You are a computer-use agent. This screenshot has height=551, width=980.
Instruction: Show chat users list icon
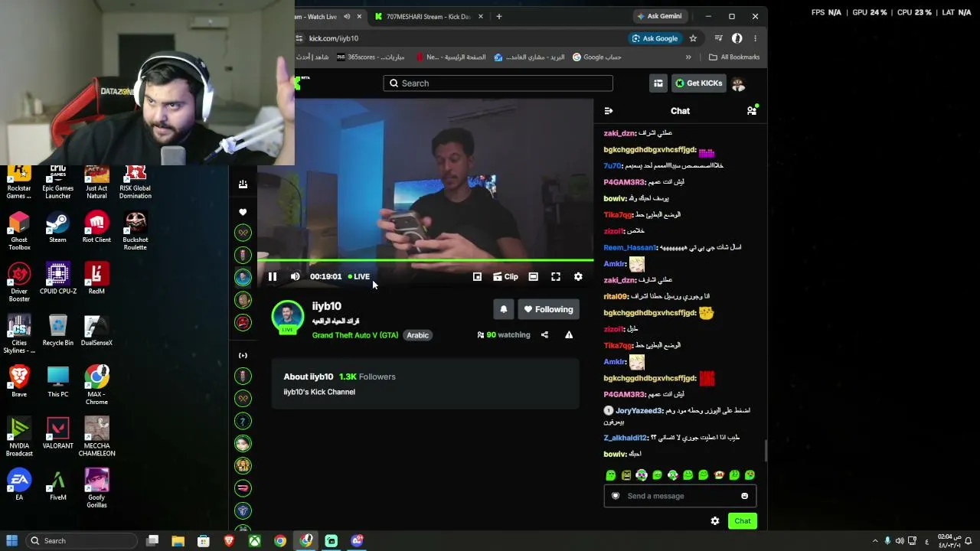(752, 111)
